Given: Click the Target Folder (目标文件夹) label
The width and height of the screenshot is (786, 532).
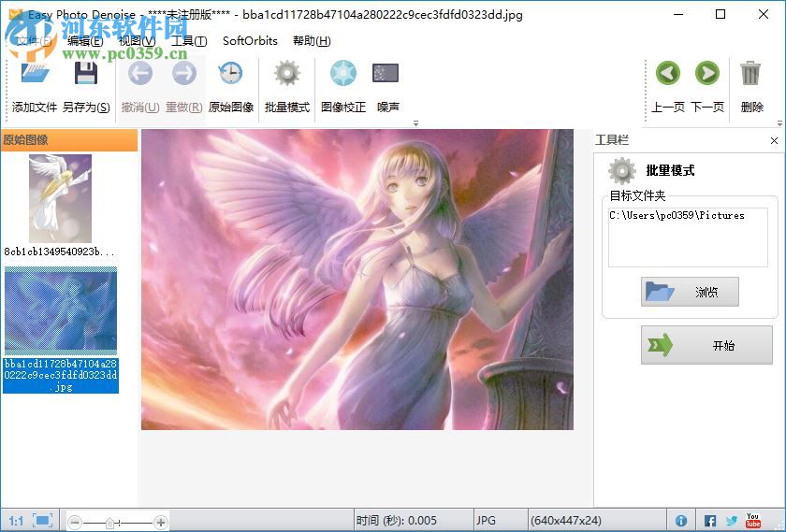Looking at the screenshot, I should point(637,195).
